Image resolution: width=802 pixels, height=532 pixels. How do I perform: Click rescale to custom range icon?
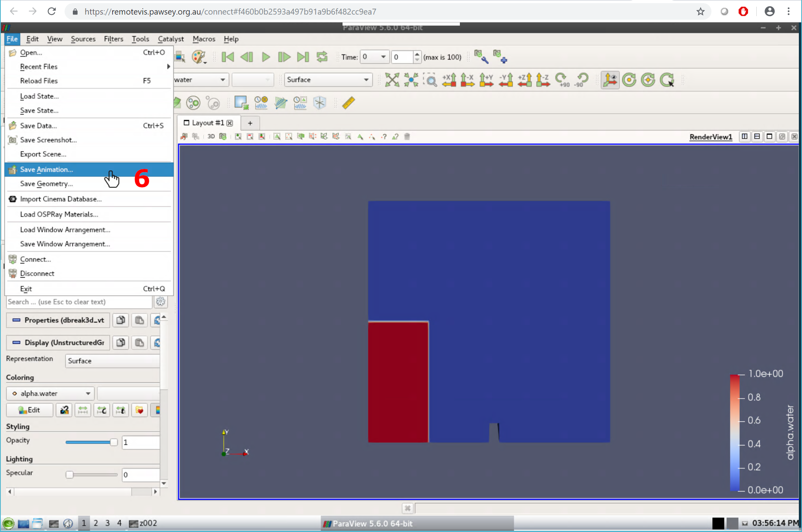[102, 410]
